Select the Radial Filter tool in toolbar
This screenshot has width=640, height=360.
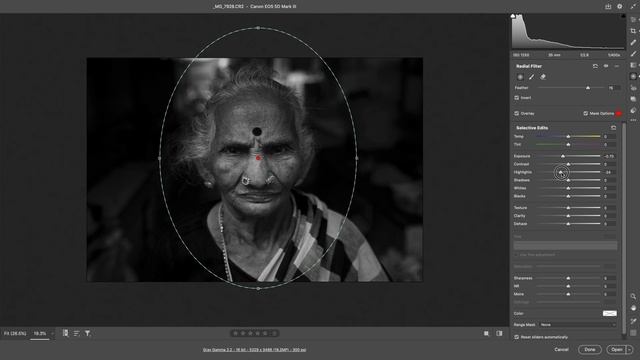coord(633,76)
